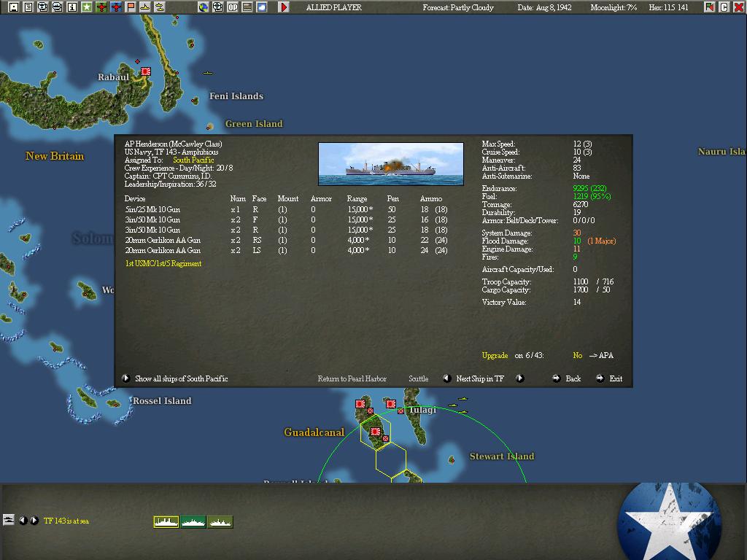Click the Green Island map label

point(254,124)
